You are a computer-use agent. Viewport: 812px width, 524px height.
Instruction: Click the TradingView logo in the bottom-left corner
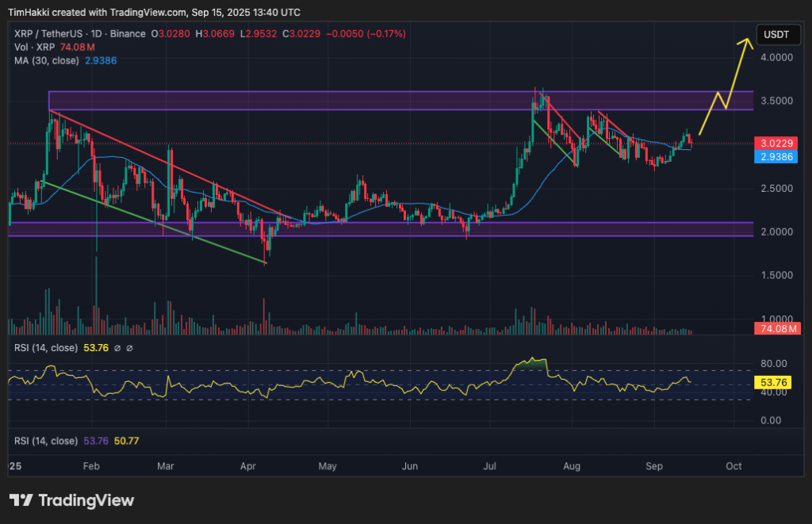(71, 500)
